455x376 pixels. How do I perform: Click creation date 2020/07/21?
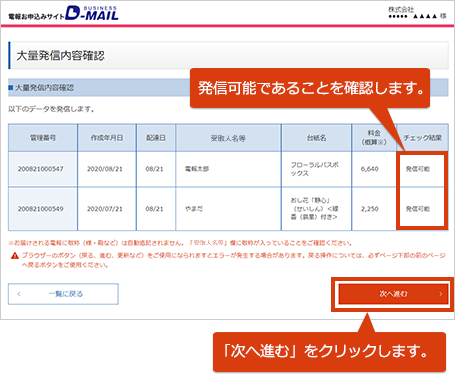tap(105, 209)
